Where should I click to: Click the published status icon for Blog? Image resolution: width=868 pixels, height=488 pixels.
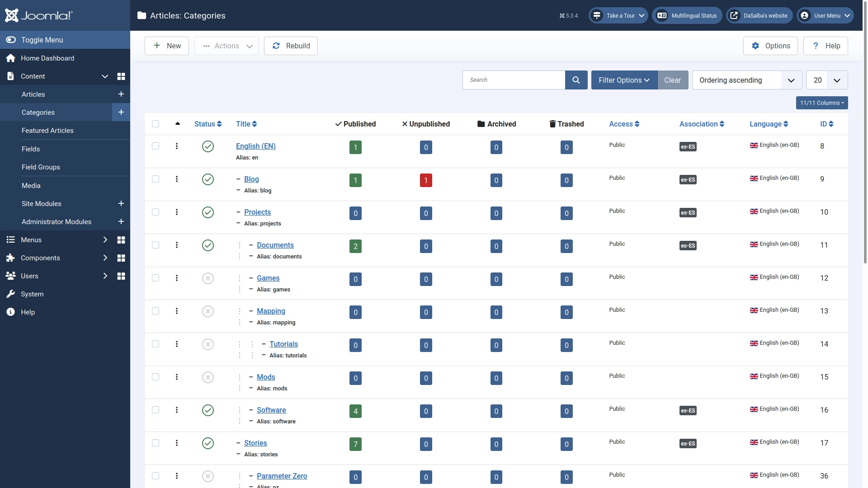point(208,179)
